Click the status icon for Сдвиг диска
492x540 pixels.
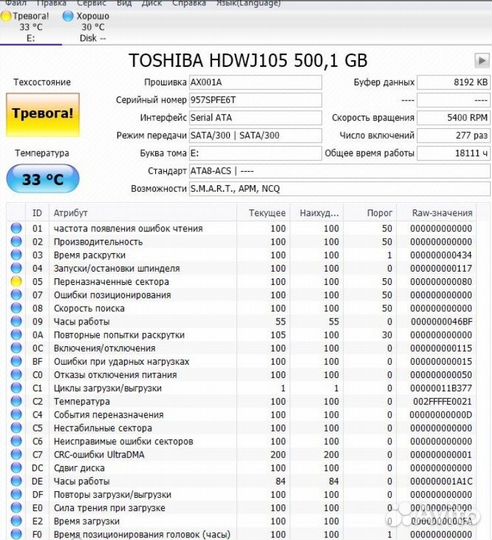[16, 468]
